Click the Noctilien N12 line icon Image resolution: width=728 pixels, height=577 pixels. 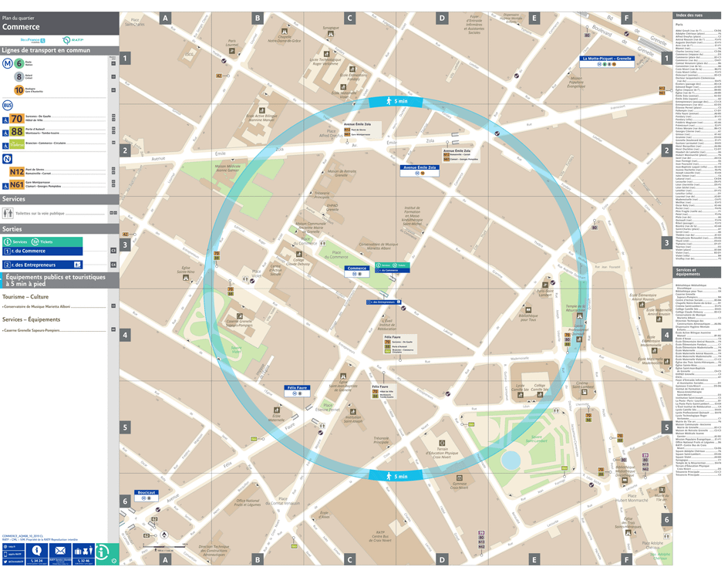15,170
